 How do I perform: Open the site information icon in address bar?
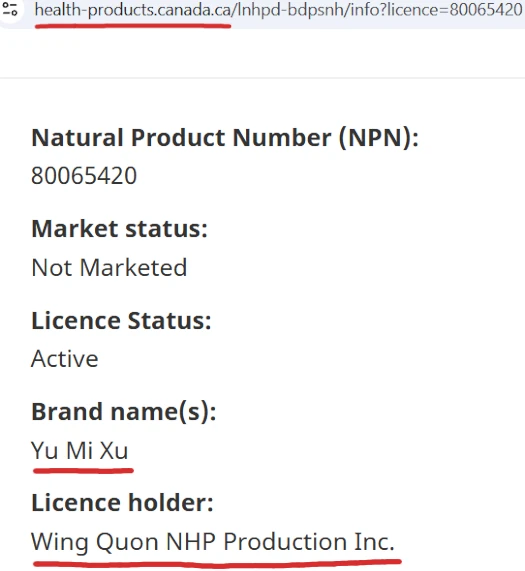coord(10,9)
